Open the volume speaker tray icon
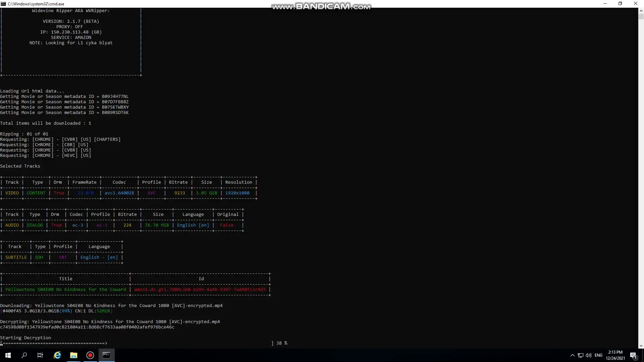The width and height of the screenshot is (644, 362). (x=589, y=355)
